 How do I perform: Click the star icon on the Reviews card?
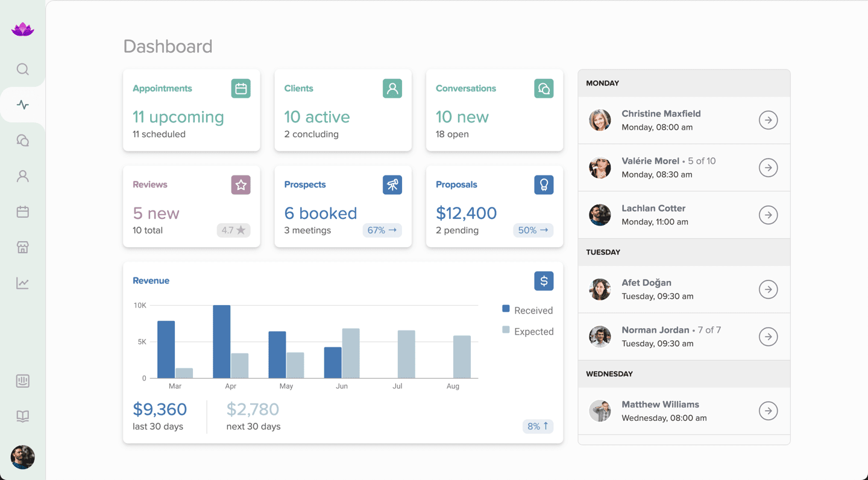coord(241,185)
